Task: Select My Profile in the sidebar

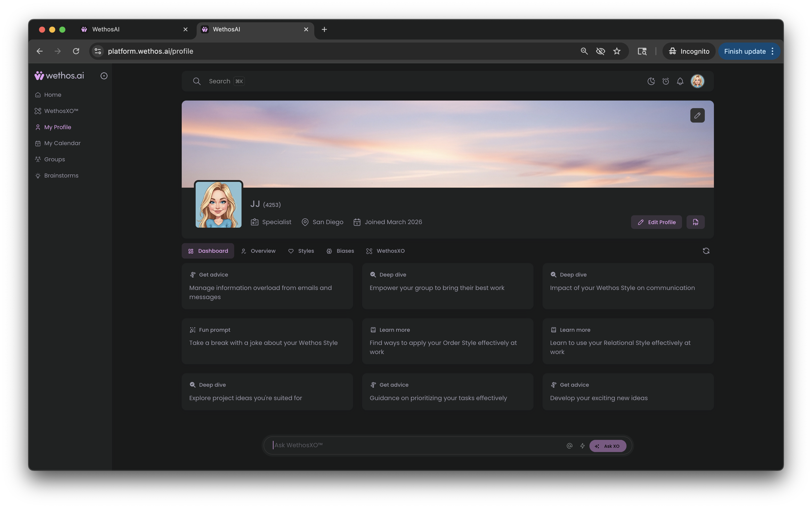Action: (53, 127)
